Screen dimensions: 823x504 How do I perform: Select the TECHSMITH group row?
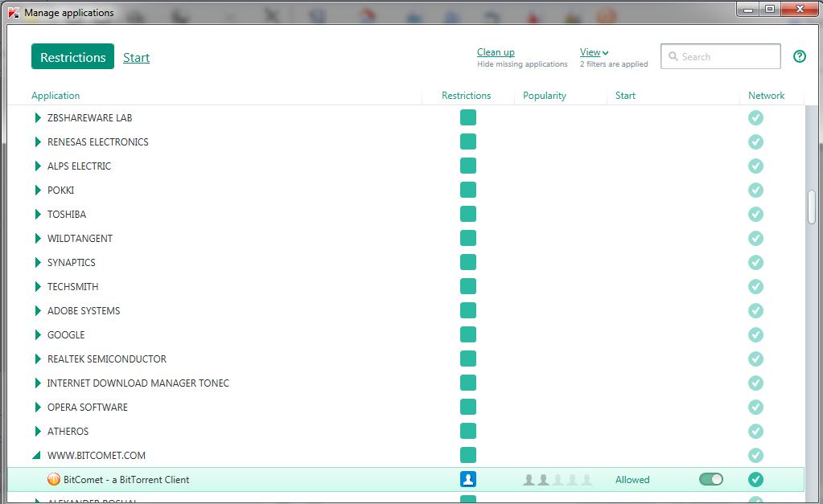(x=405, y=286)
